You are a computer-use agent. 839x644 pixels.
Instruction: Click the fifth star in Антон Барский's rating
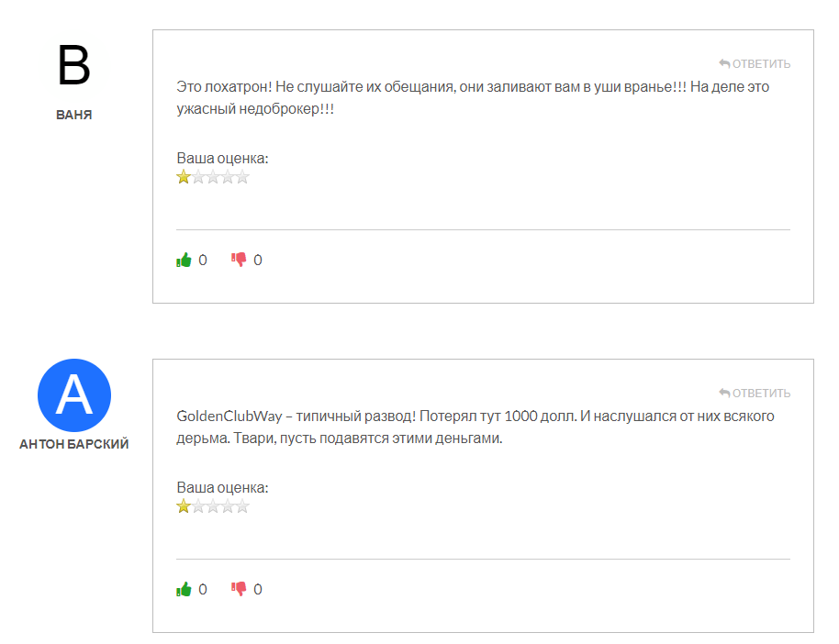[242, 506]
